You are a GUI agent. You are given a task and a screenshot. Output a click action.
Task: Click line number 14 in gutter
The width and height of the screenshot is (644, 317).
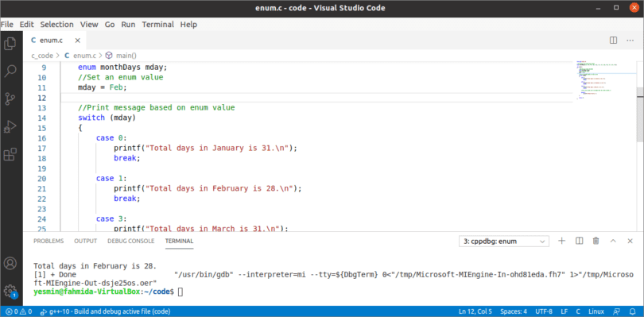(42, 118)
